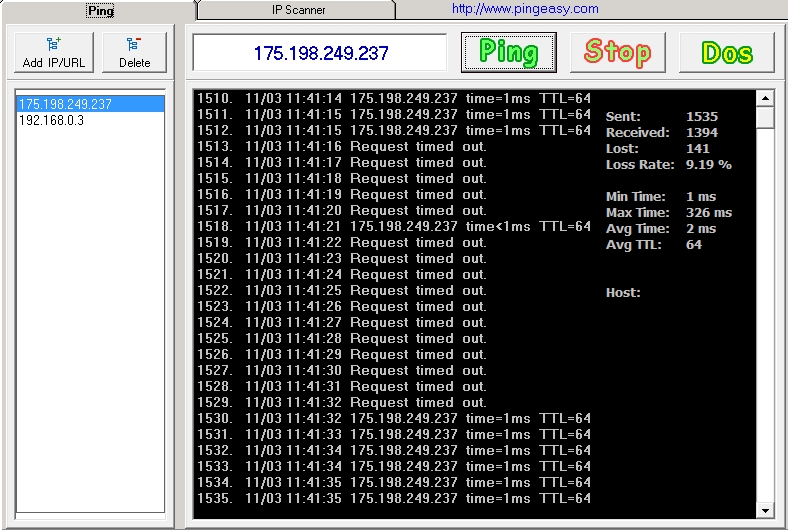Click the IP address input field
This screenshot has width=788, height=530.
pyautogui.click(x=320, y=53)
